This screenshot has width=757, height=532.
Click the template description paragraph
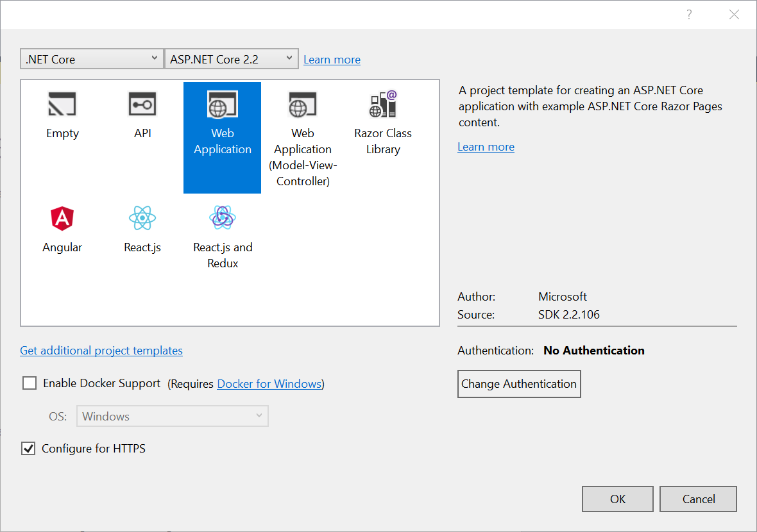click(x=590, y=106)
